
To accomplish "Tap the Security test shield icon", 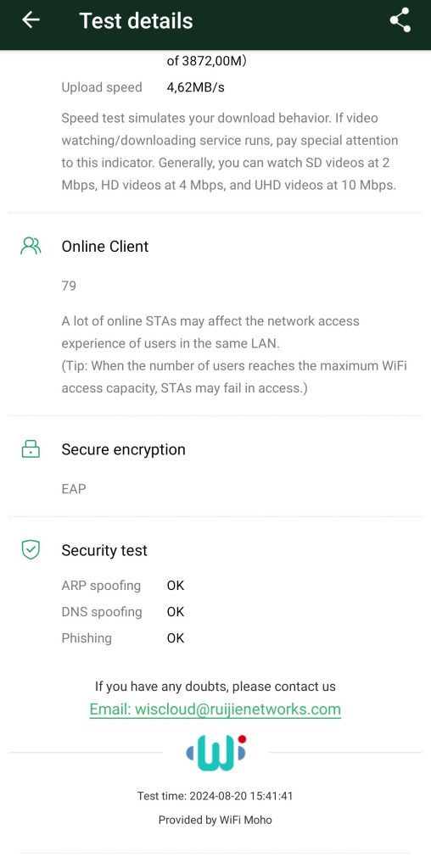I will point(31,550).
